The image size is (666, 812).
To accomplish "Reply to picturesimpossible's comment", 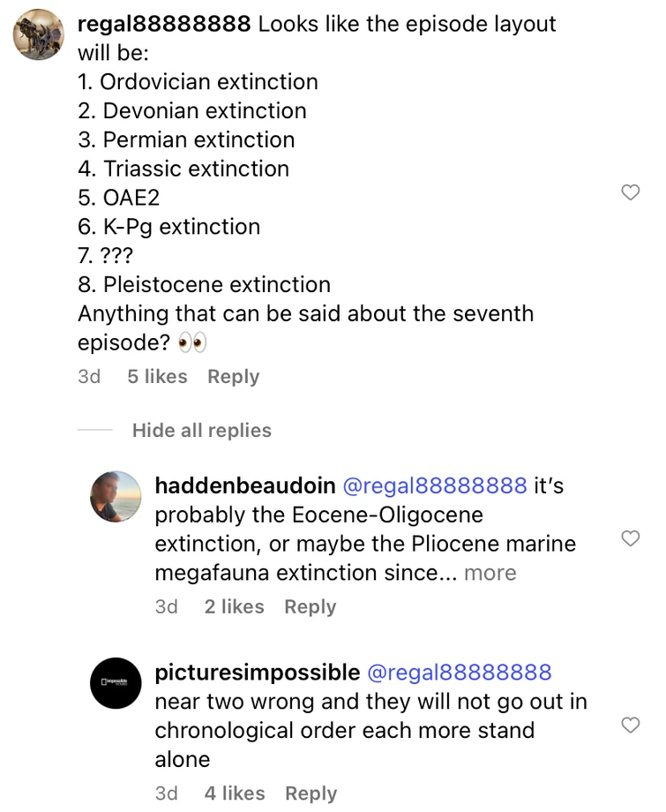I will (311, 793).
